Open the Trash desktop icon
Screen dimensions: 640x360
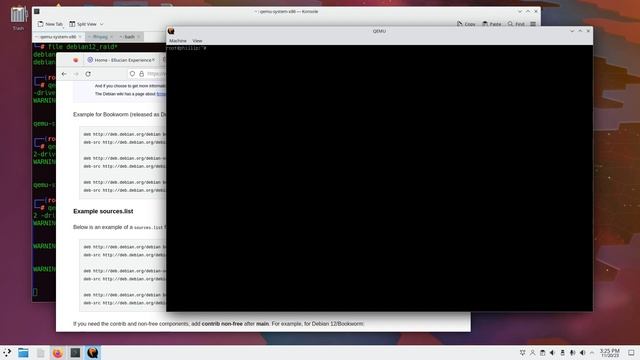coord(18,18)
